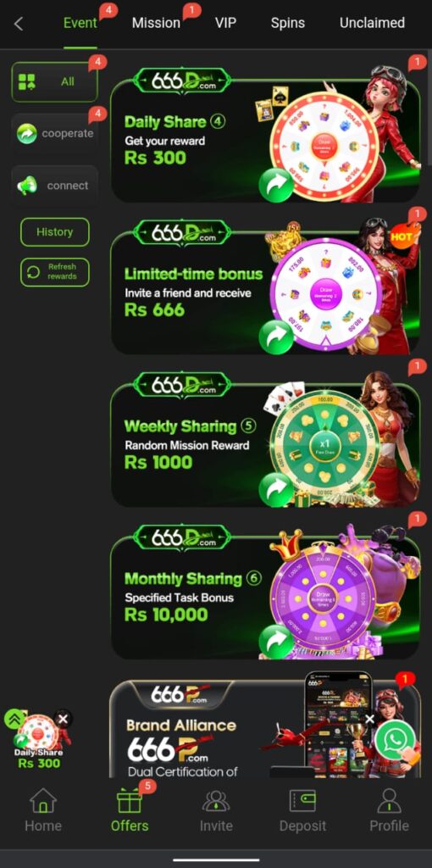Click the Refresh rewards button
Image resolution: width=432 pixels, height=868 pixels.
point(55,272)
